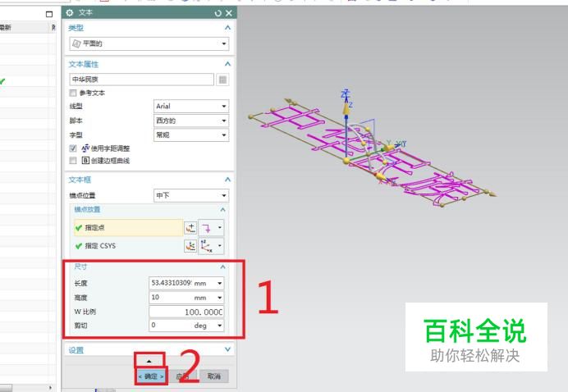Screen dimensions: 568x392
Task: Click the 高度 value field
Action: [171, 298]
